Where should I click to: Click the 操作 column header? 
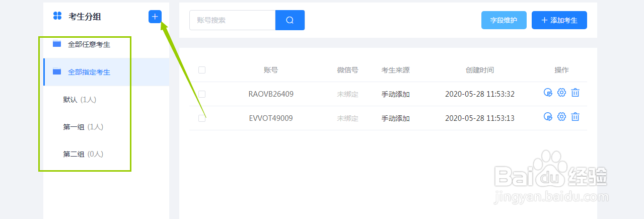[x=562, y=70]
